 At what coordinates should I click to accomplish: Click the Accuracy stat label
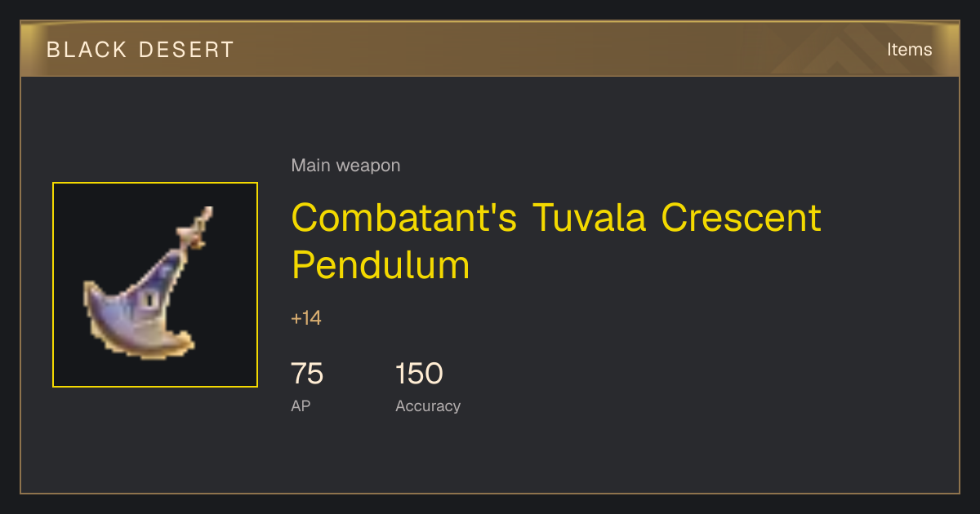click(x=428, y=405)
